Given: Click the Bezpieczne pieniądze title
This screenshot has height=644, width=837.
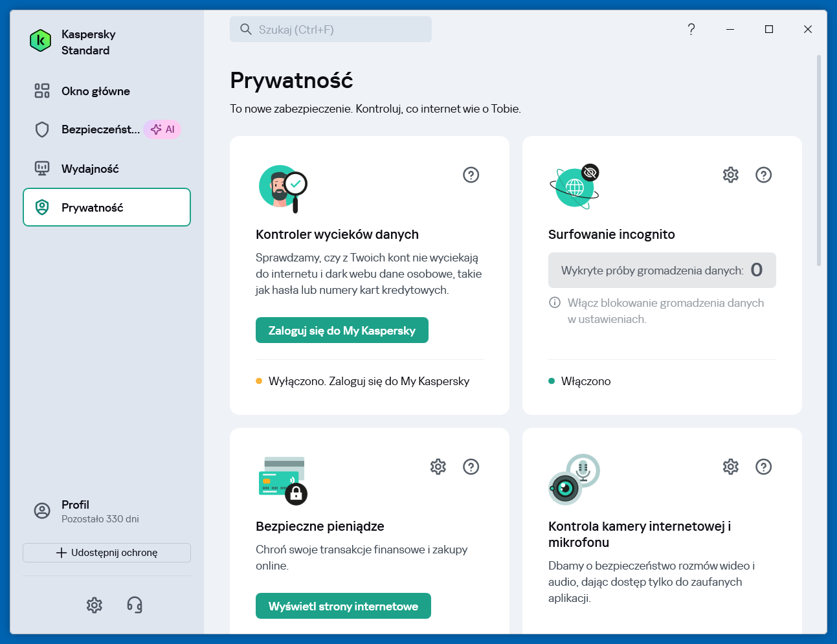Looking at the screenshot, I should 320,526.
